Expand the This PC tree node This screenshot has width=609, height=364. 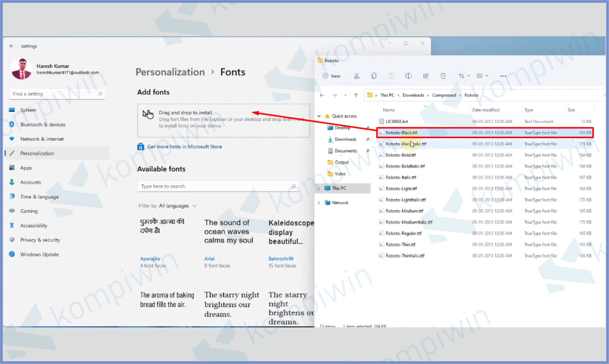(319, 188)
